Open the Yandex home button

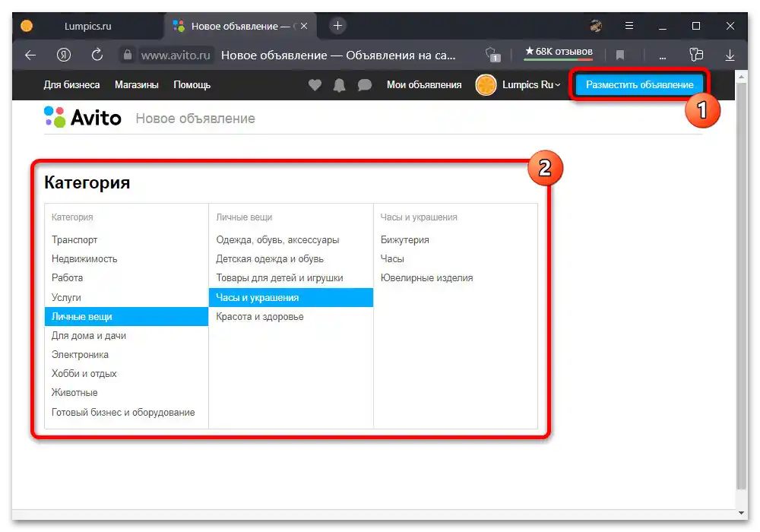[x=64, y=55]
